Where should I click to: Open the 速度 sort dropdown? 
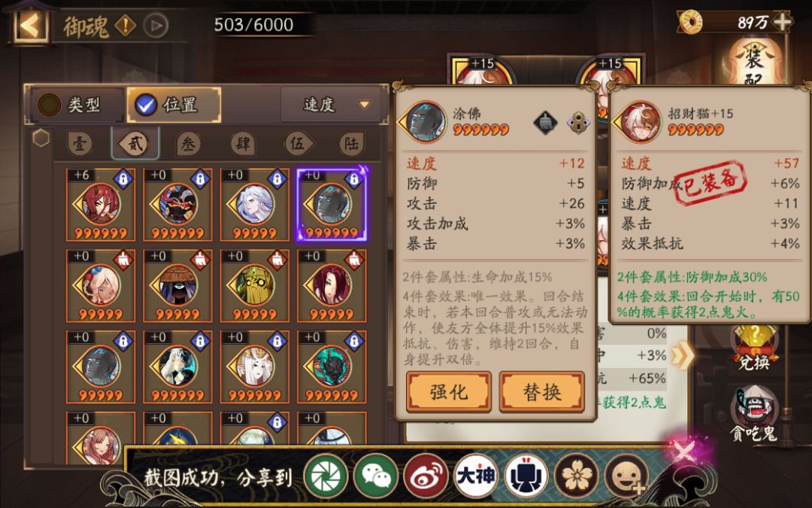[334, 105]
